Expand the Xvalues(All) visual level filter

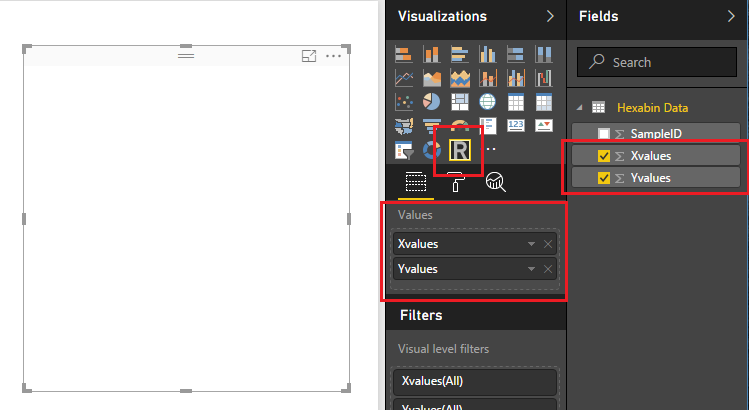point(475,381)
